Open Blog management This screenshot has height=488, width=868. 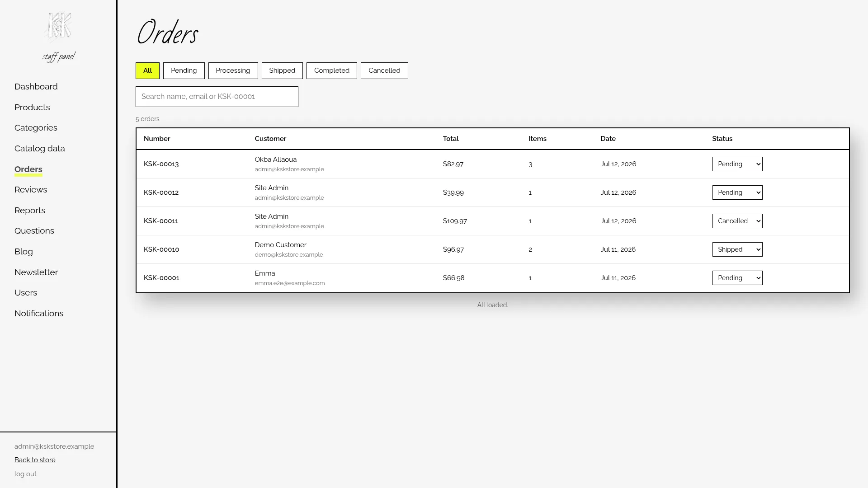[x=24, y=252]
